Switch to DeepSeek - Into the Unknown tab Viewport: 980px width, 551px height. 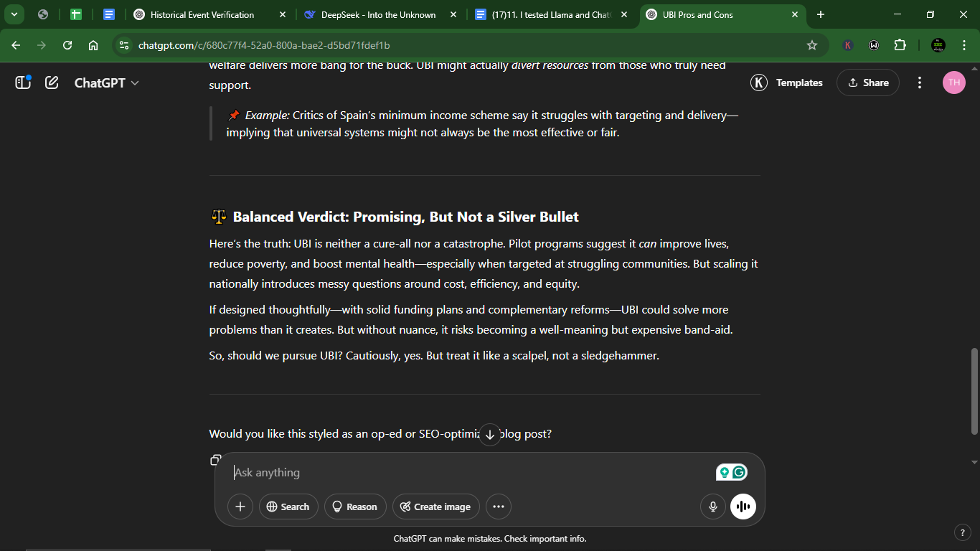[x=379, y=14]
